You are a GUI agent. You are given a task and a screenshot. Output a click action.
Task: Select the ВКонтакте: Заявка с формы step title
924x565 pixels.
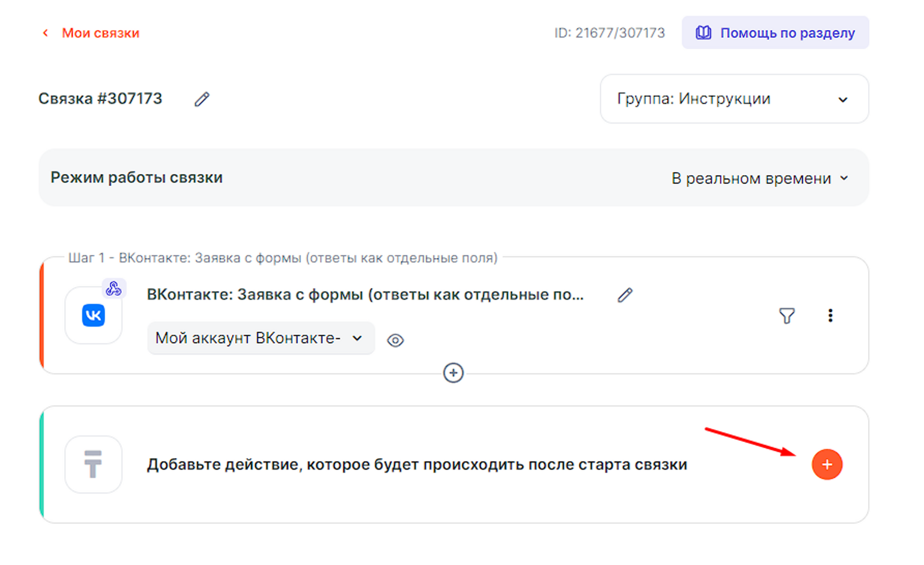pyautogui.click(x=365, y=295)
